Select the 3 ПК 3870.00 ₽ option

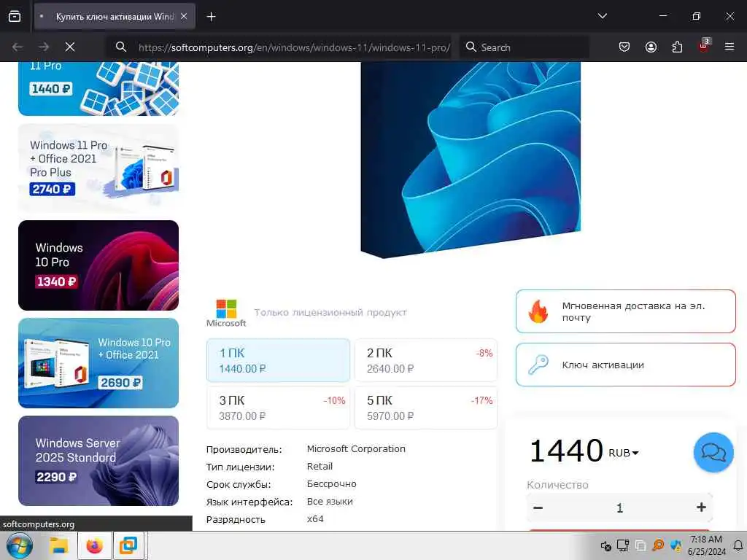point(278,408)
